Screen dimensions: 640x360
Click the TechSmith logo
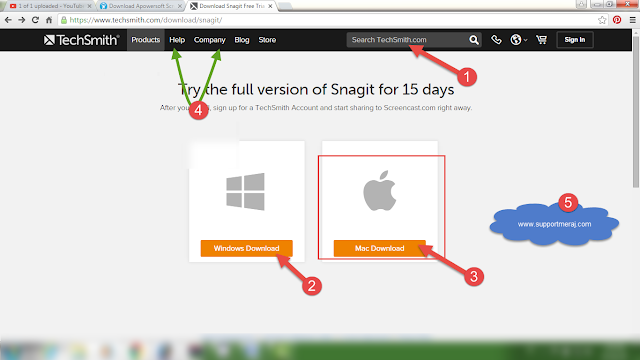[81, 40]
